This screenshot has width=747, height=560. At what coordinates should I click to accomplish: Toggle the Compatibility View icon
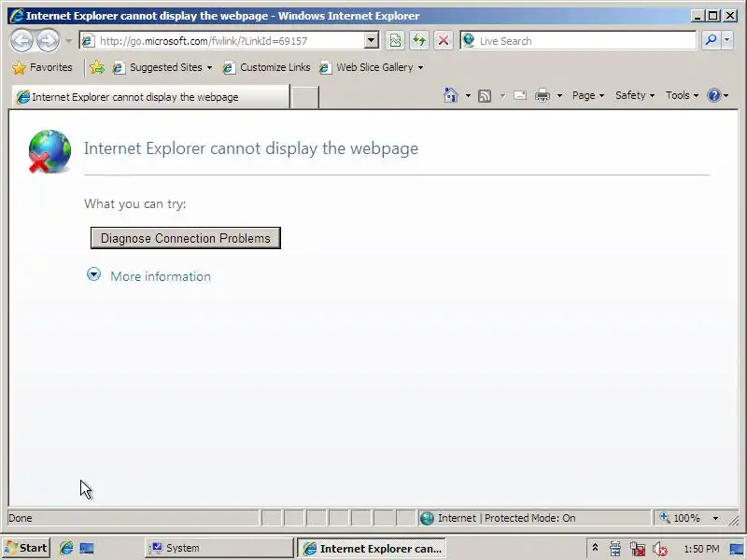click(395, 41)
